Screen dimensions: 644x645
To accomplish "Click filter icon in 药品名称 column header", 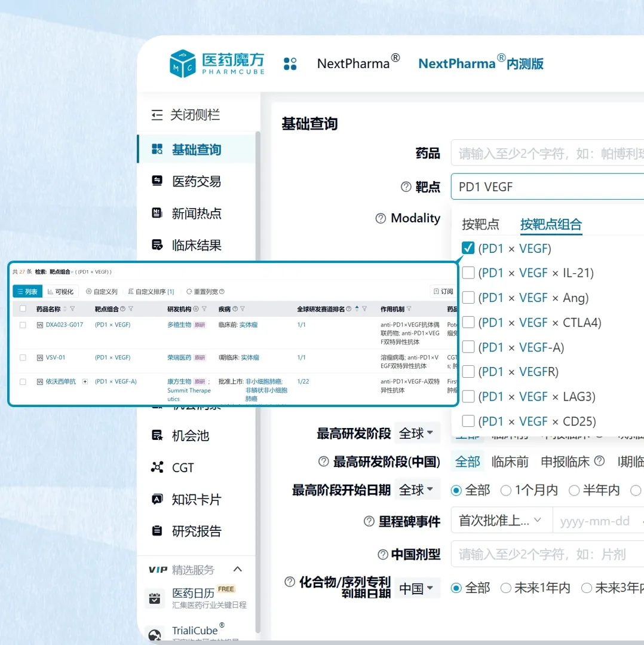I will click(72, 308).
